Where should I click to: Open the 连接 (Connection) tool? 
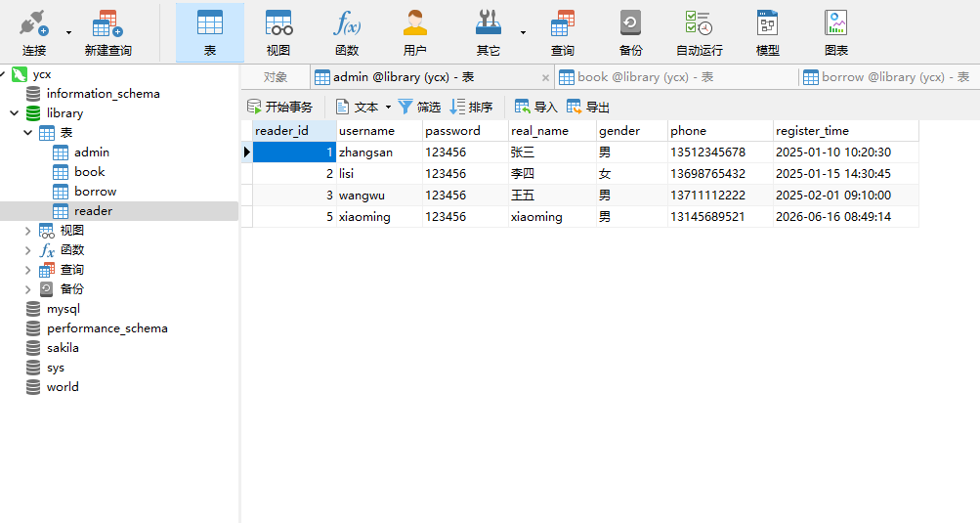pyautogui.click(x=34, y=32)
